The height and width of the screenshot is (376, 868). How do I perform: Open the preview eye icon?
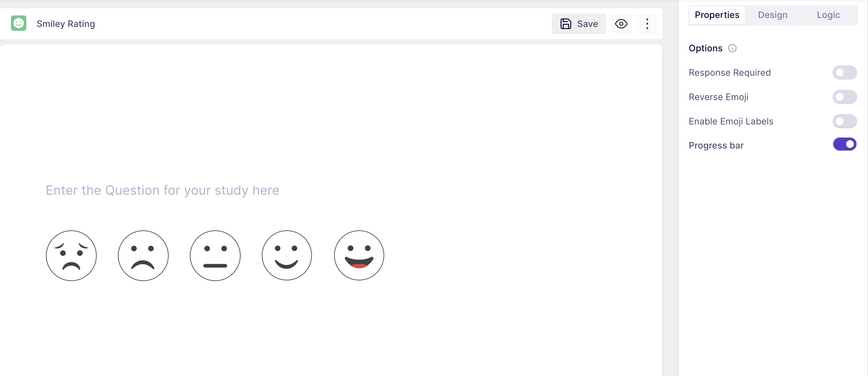click(x=621, y=24)
